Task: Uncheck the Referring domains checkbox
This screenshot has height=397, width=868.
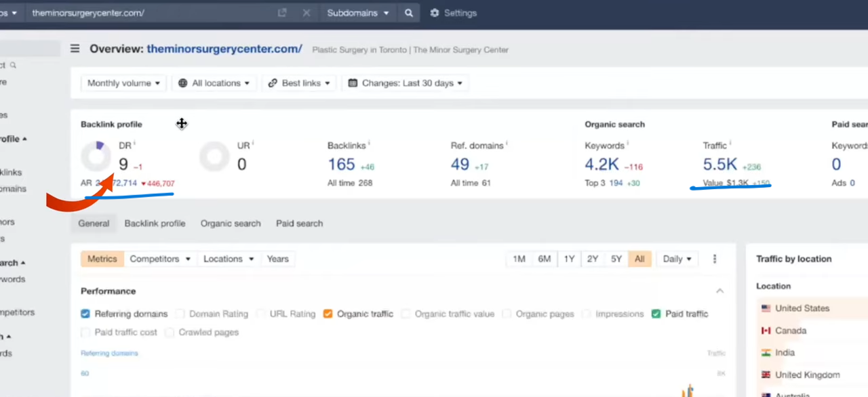Action: click(x=85, y=314)
